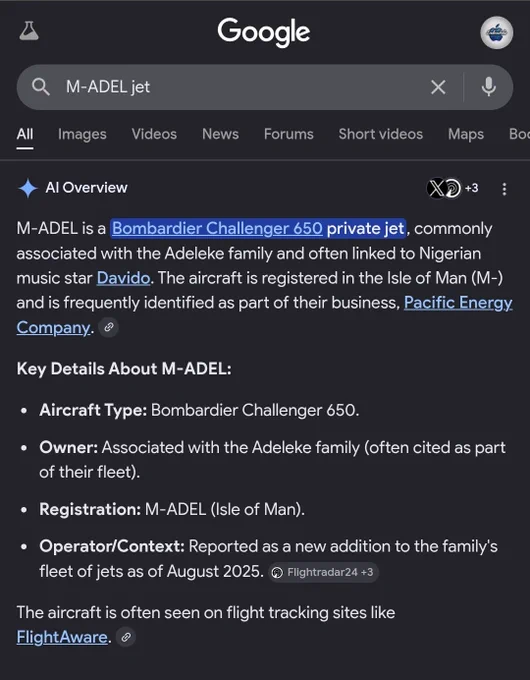
Task: Select the Maps tab
Action: click(x=466, y=134)
